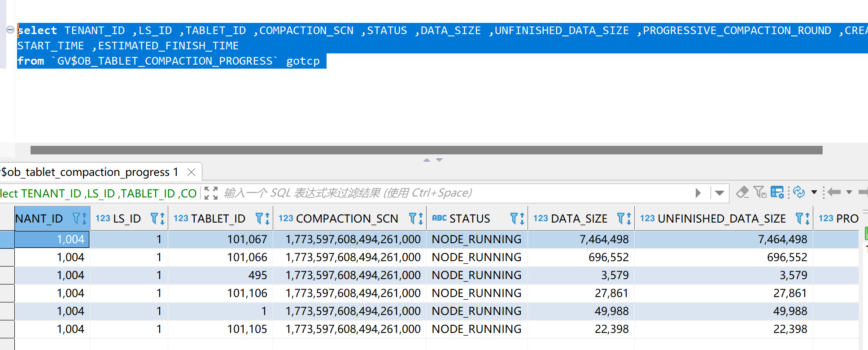Expand the back navigation history dropdown
Screen dimensions: 868x350
pos(849,192)
